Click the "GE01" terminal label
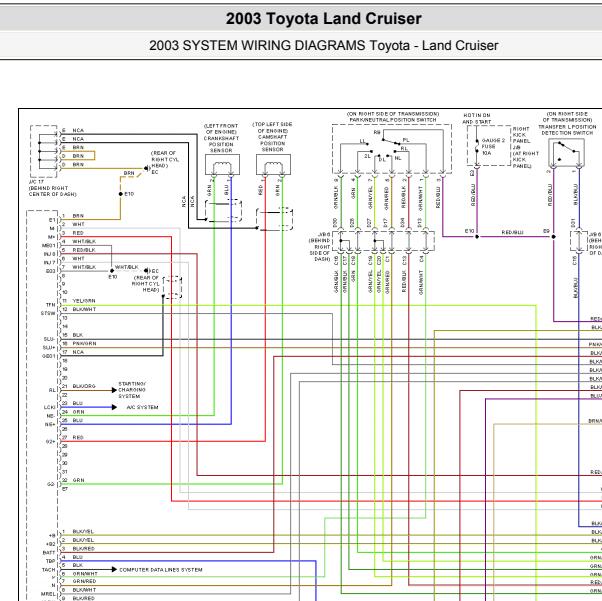Image resolution: width=602 pixels, height=601 pixels. coord(49,356)
